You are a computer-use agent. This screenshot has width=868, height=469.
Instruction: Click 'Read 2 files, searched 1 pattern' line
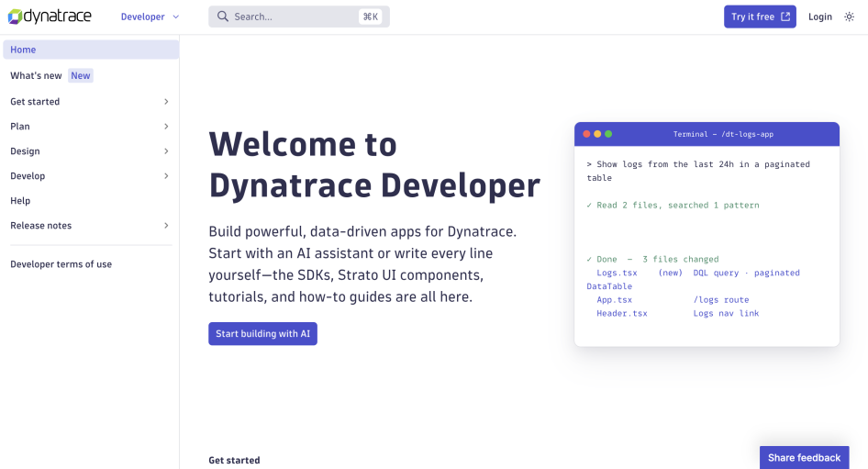(673, 205)
